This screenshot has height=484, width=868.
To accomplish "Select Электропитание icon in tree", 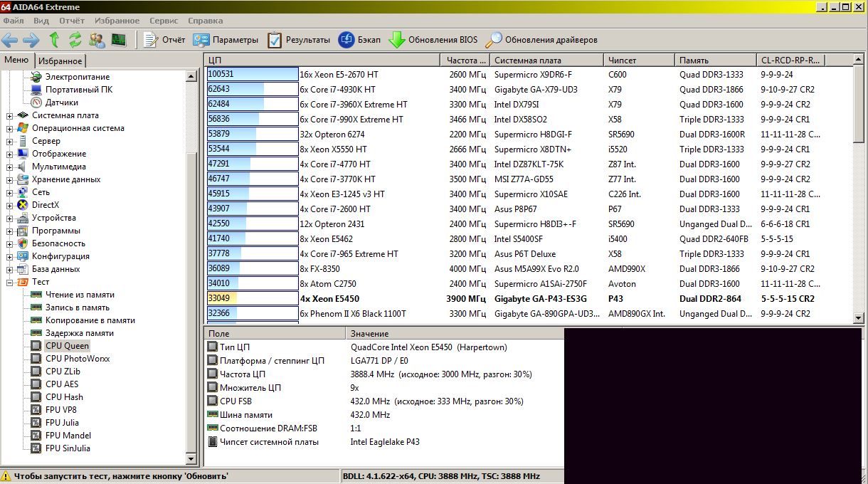I will pos(36,77).
